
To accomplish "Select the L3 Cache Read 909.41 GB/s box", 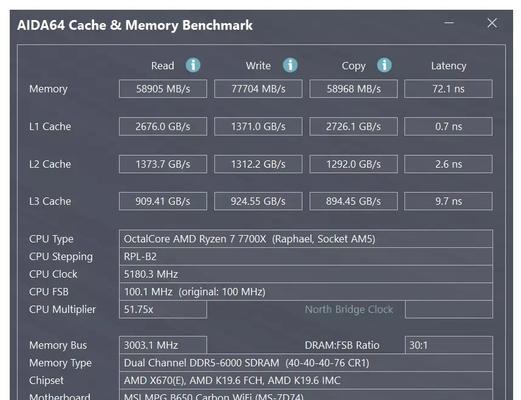I will (x=163, y=201).
